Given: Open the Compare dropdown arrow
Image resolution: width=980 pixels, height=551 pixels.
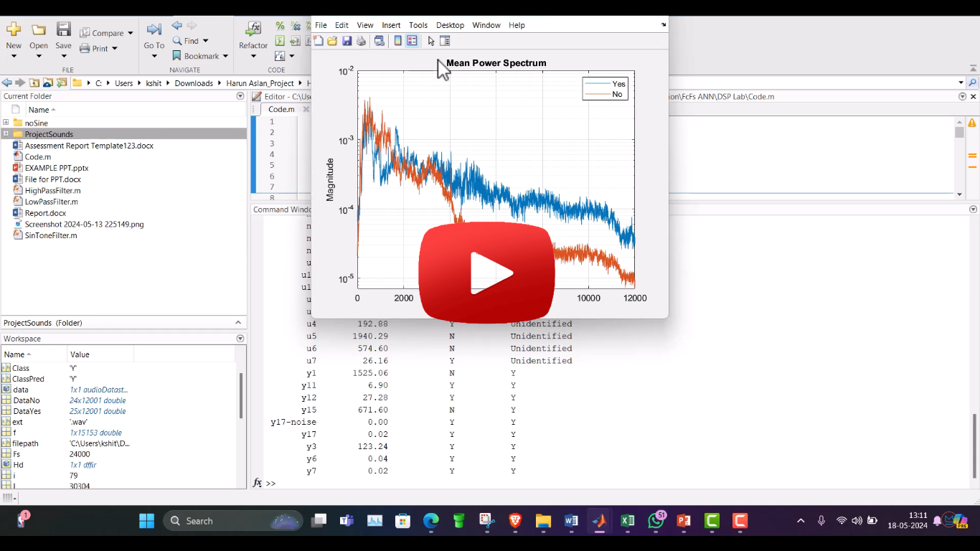Looking at the screenshot, I should click(130, 33).
